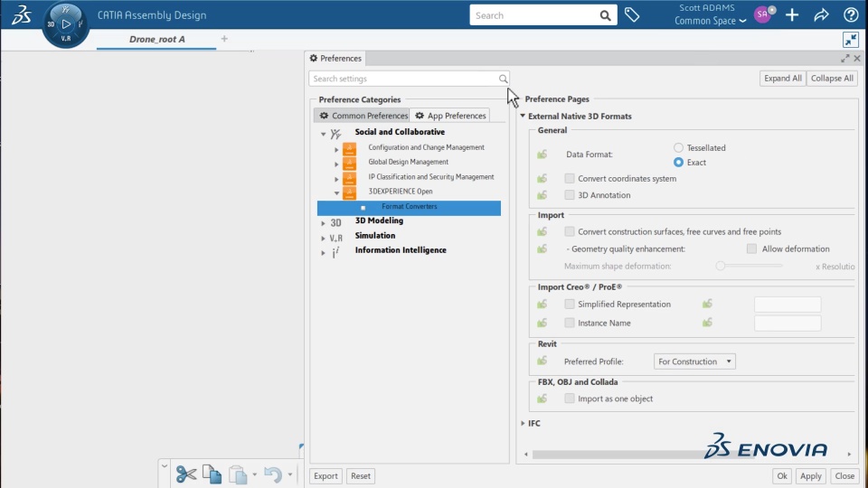Click the Export button

click(325, 476)
